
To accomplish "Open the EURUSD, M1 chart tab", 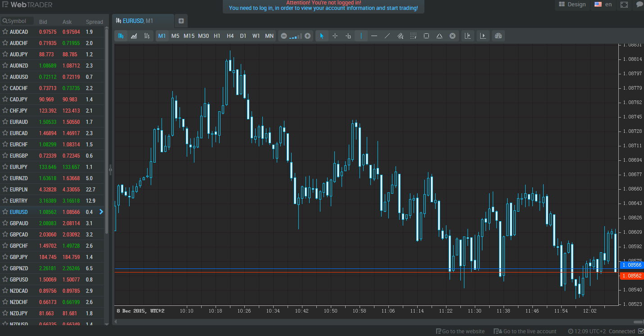I will point(143,21).
